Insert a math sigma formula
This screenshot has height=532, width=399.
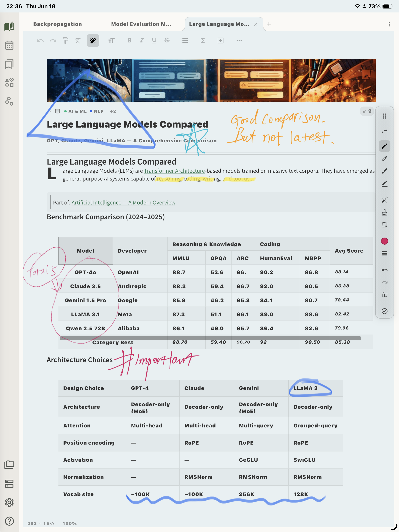tap(203, 40)
